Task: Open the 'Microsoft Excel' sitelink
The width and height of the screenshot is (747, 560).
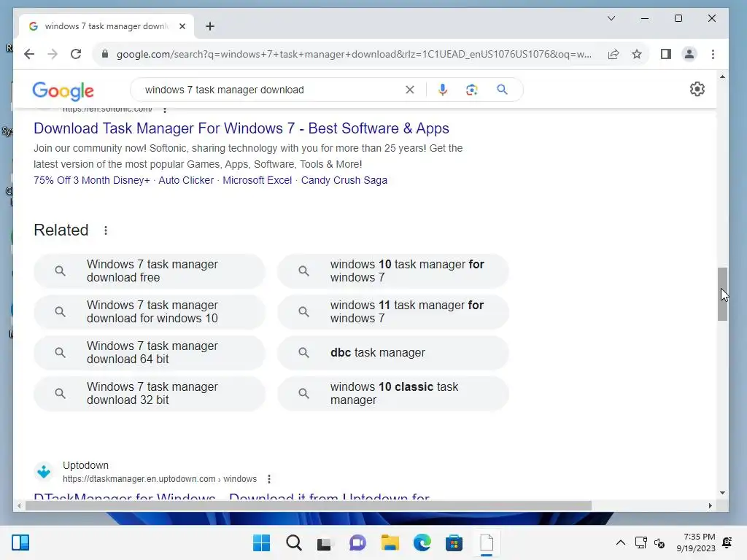Action: tap(258, 181)
